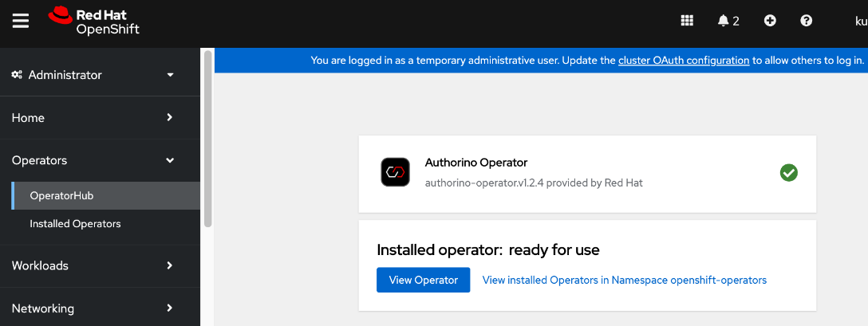This screenshot has height=326, width=868.
Task: Click the authorino-operator.v1.2.4 provided by Red Hat text
Action: 534,183
